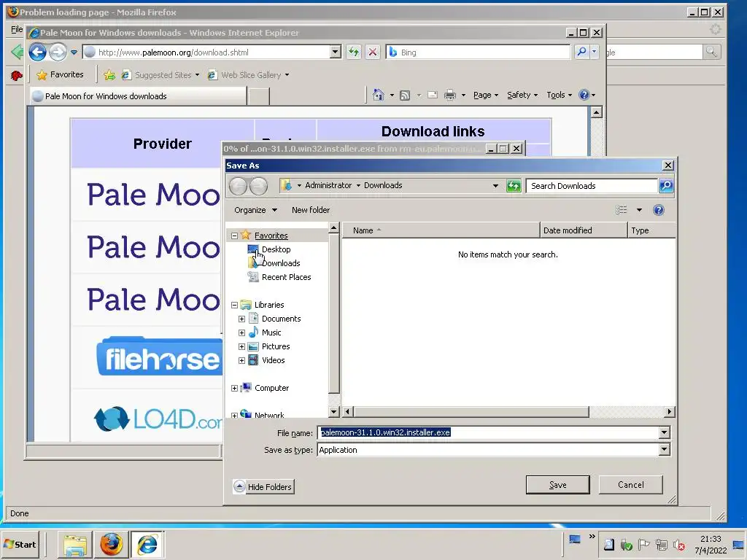Click in the File name input field
The width and height of the screenshot is (747, 560).
point(488,432)
